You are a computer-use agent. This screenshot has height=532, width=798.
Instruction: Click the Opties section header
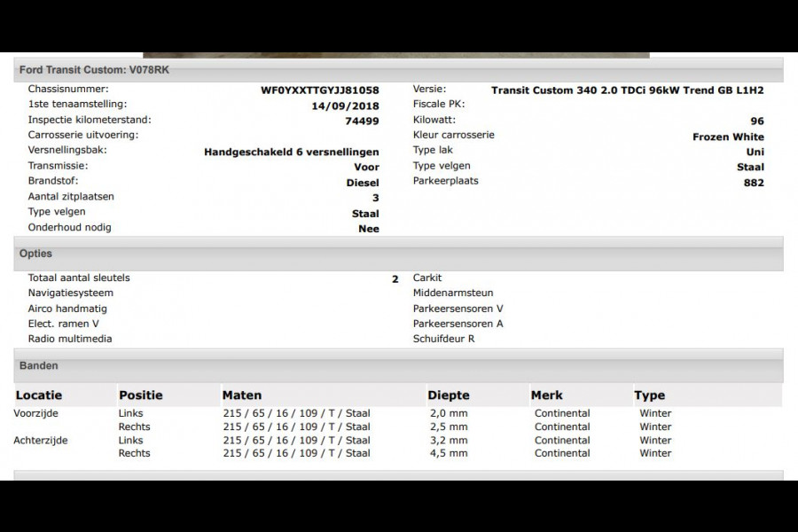(x=36, y=254)
